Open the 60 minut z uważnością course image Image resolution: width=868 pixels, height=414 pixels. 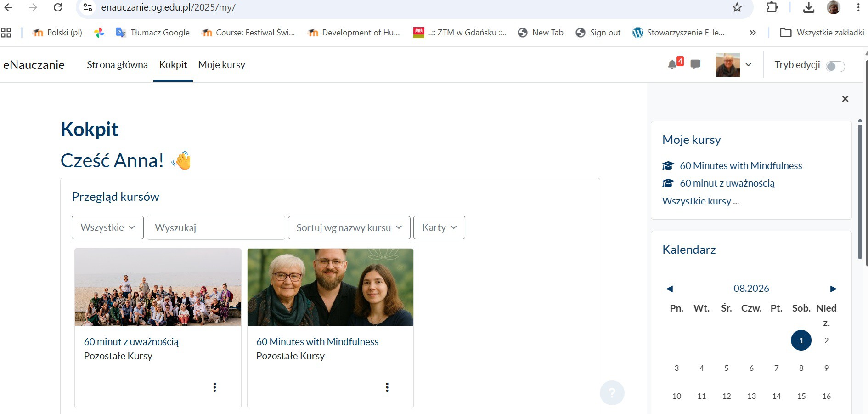pyautogui.click(x=158, y=287)
